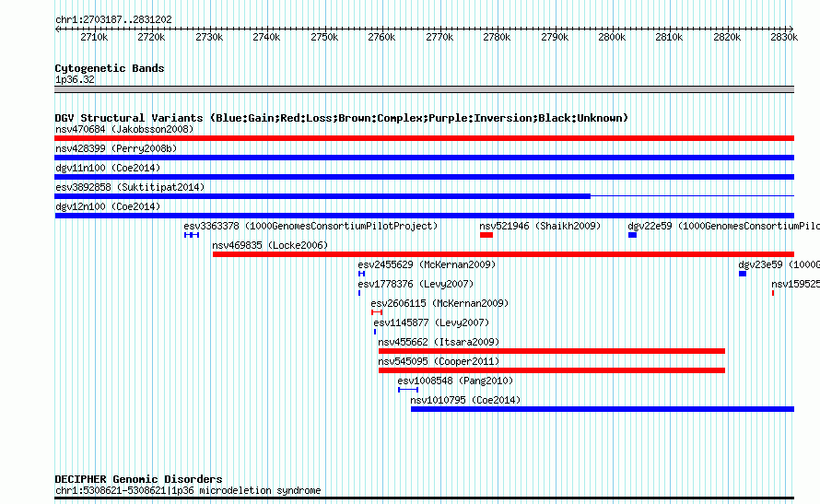Click the esv2455629 (McKernan2009) label
Viewport: 820px width, 504px height.
(x=427, y=264)
